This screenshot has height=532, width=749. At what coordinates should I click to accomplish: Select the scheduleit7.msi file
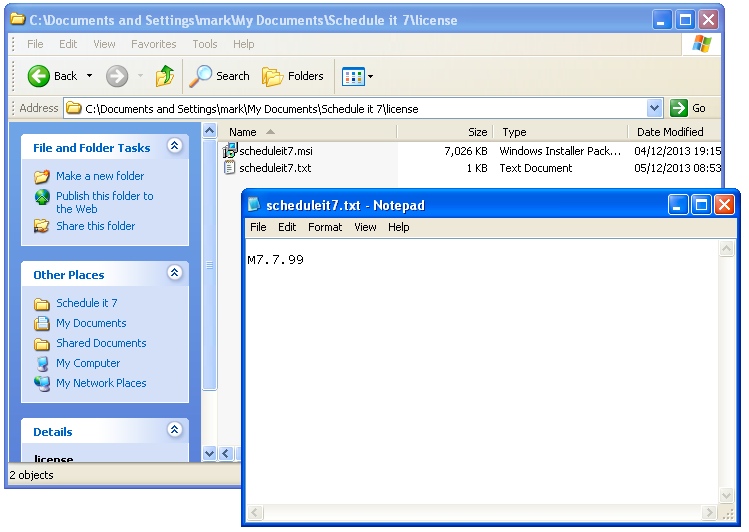coord(276,151)
